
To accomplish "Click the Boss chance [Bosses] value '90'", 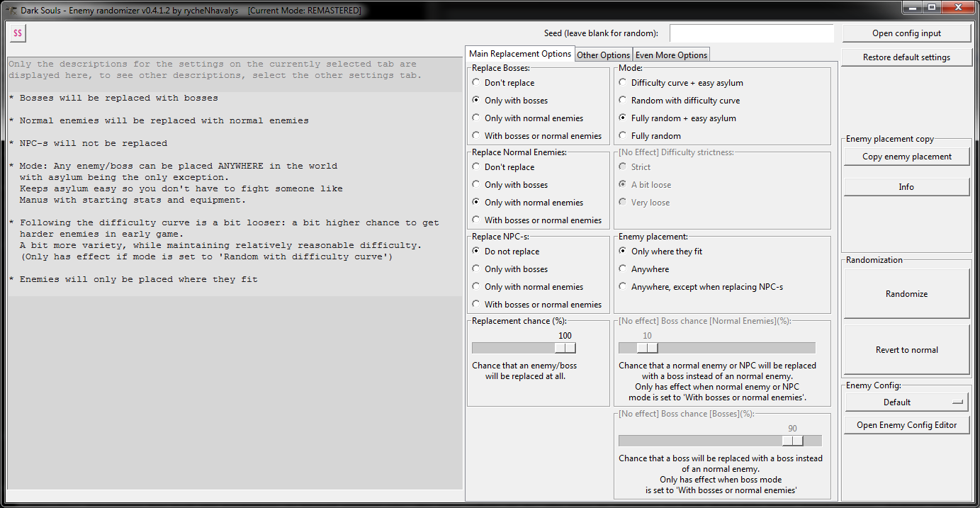I will tap(792, 429).
